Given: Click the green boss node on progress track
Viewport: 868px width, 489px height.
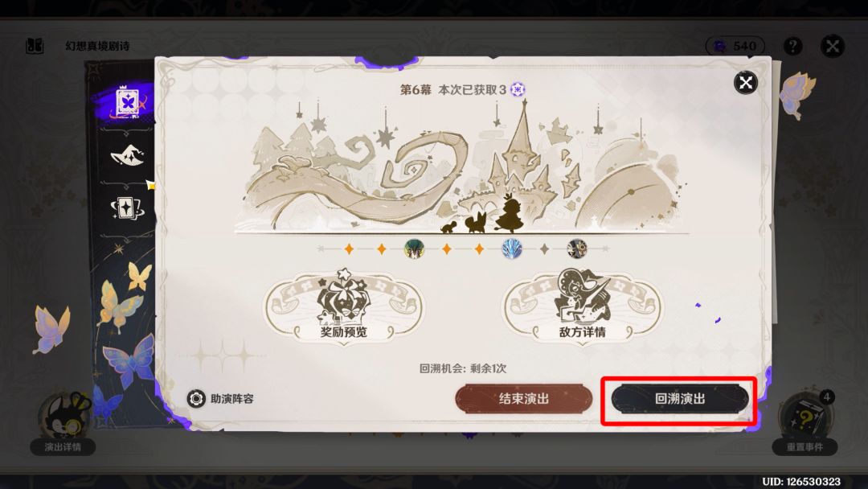Looking at the screenshot, I should point(414,249).
